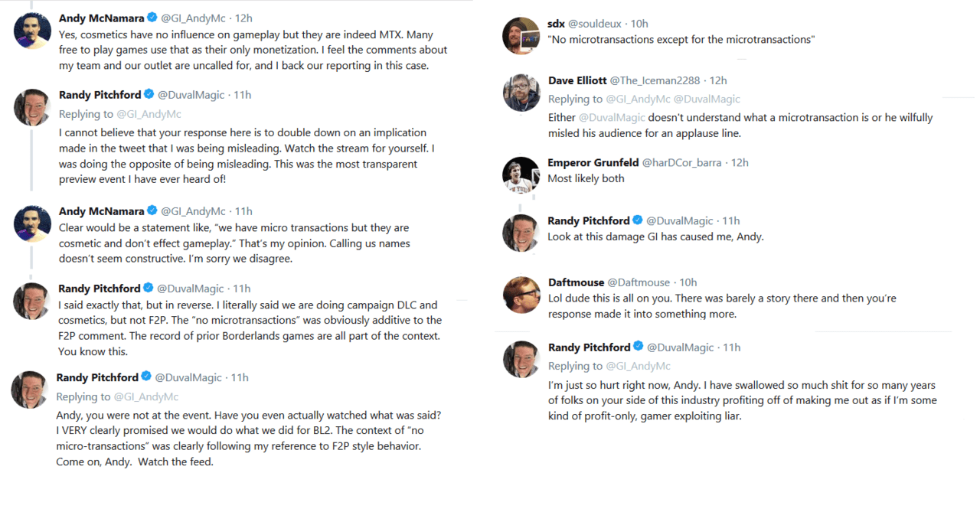Screen dimensions: 980x512
Task: Click verified badge next to top Andy McNamara name
Action: tap(152, 18)
